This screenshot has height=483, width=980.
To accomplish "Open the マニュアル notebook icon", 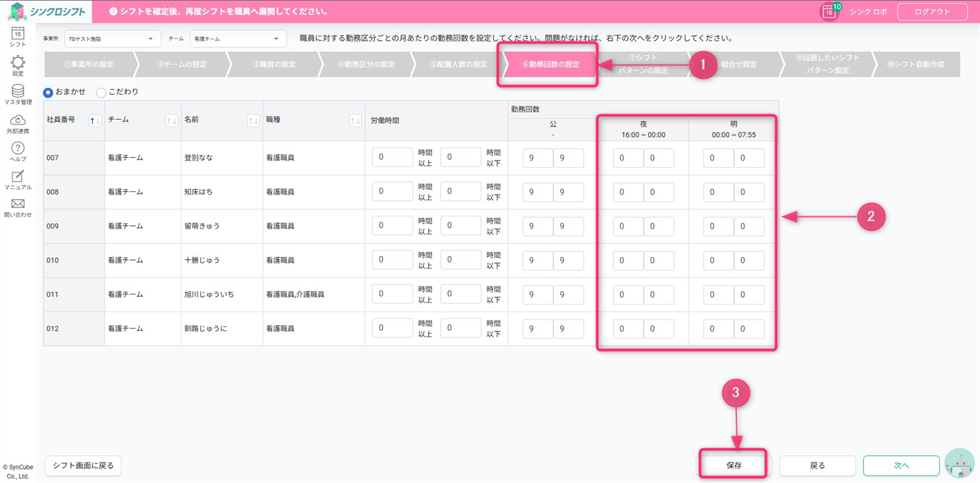I will coord(18,178).
